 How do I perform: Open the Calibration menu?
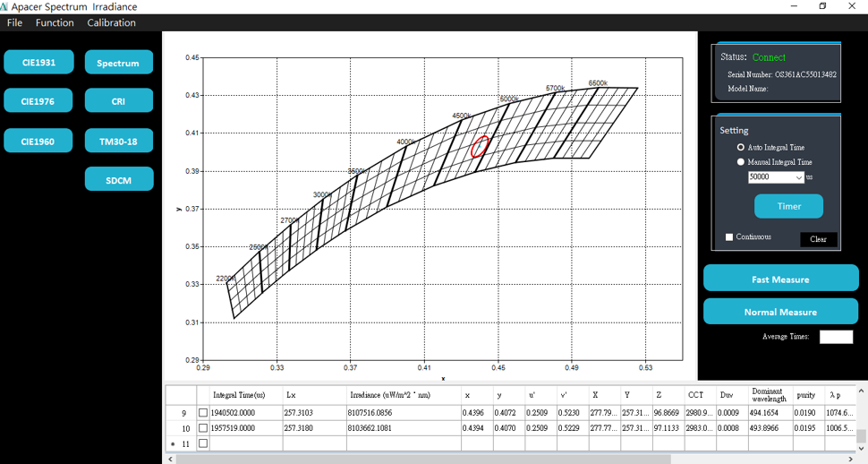pos(111,22)
